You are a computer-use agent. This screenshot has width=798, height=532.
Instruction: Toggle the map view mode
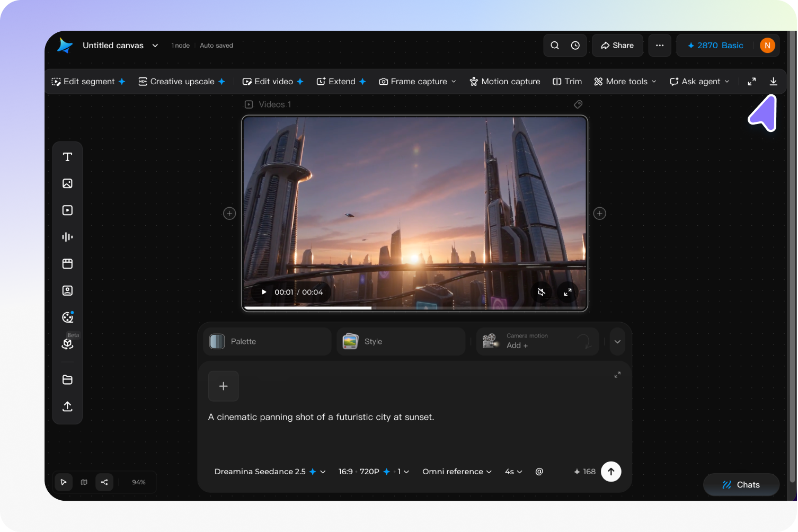[84, 482]
